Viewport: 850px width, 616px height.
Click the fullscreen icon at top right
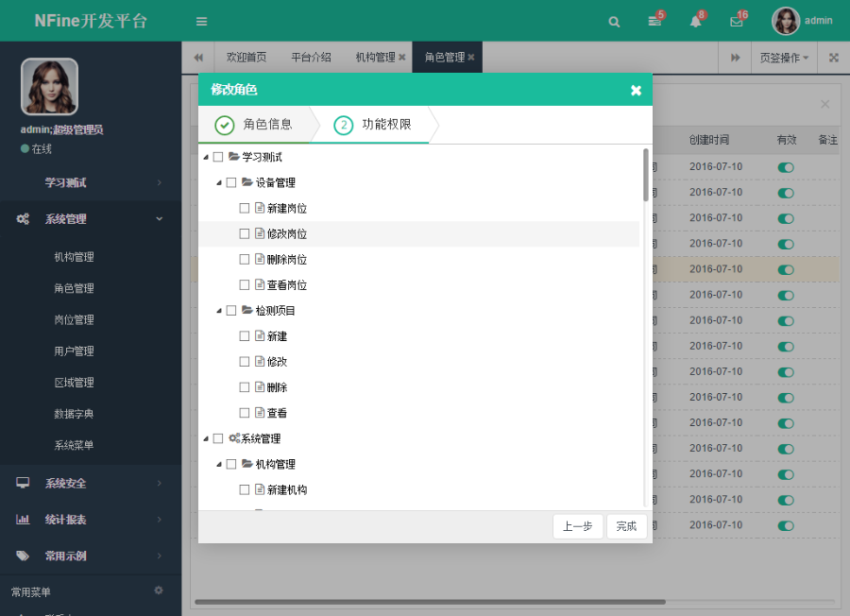click(x=834, y=57)
